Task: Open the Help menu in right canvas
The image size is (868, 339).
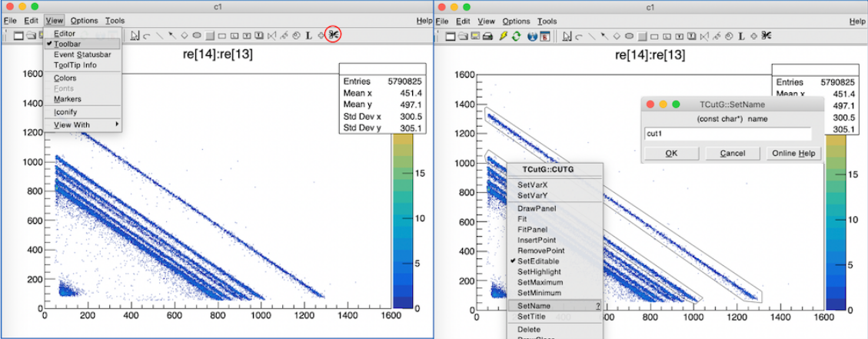Action: coord(858,21)
